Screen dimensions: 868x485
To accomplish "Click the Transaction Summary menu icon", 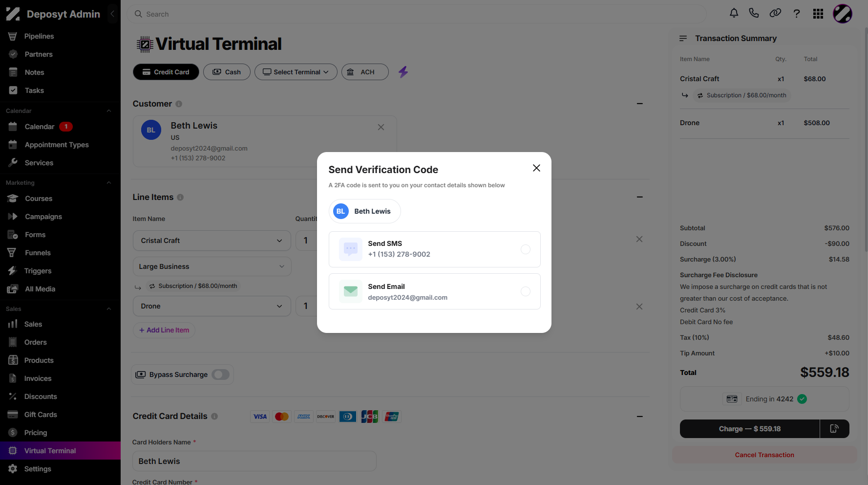I will coord(683,38).
